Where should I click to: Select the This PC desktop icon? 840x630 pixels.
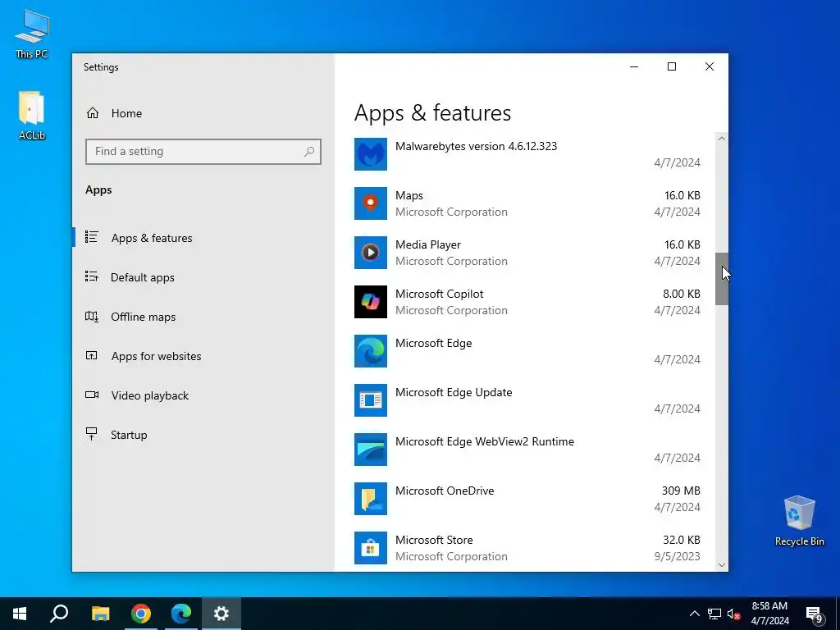[x=32, y=34]
